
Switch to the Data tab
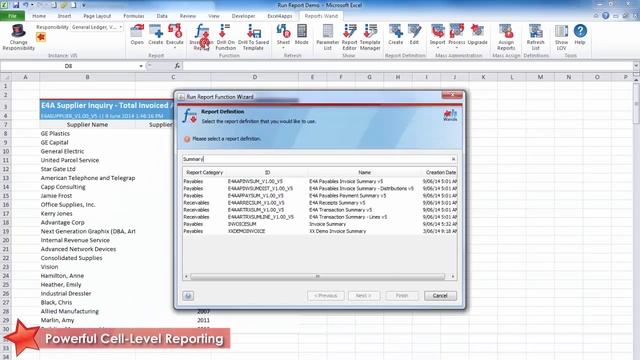[x=162, y=16]
